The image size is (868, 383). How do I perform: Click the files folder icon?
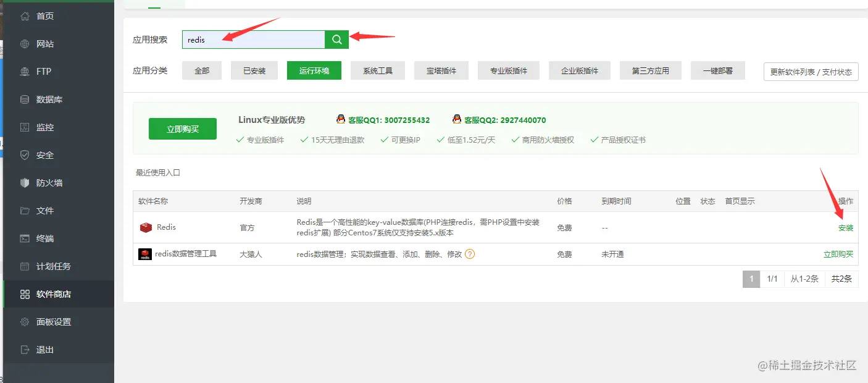click(x=25, y=211)
